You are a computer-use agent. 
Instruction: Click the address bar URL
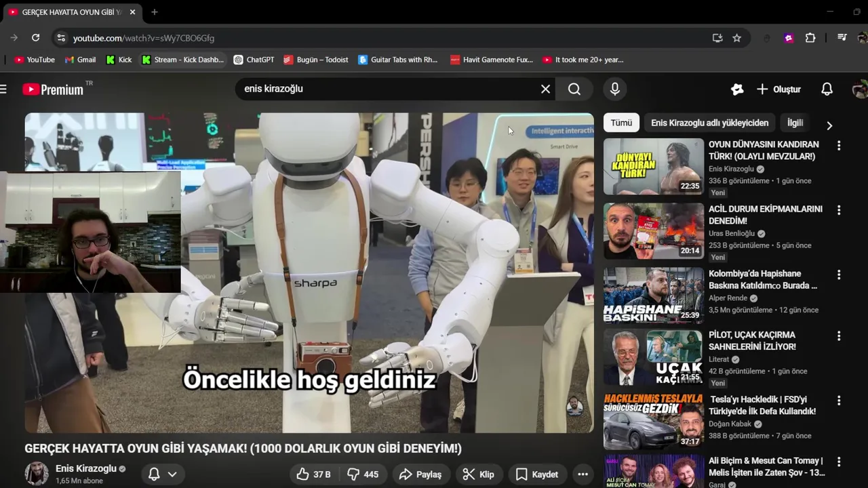coord(144,38)
